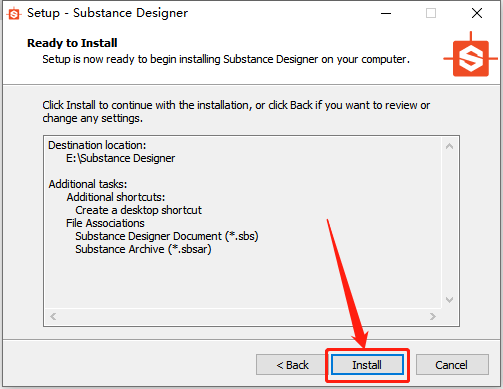Click the 'Setup - Substance Designer' title bar text
Image resolution: width=503 pixels, height=389 pixels.
tap(107, 13)
